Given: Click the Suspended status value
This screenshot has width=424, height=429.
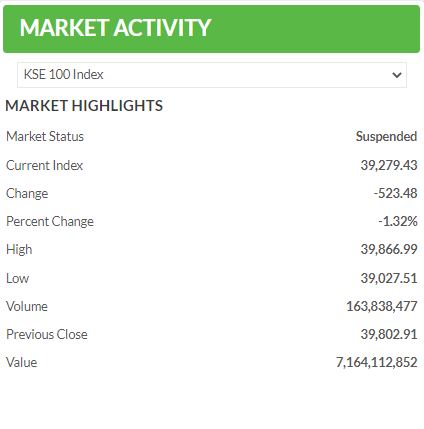Looking at the screenshot, I should pyautogui.click(x=386, y=137).
